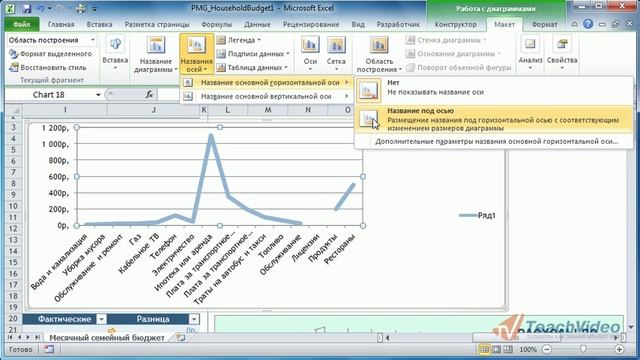Open the Легенда dropdown
640x360 pixels.
(238, 40)
